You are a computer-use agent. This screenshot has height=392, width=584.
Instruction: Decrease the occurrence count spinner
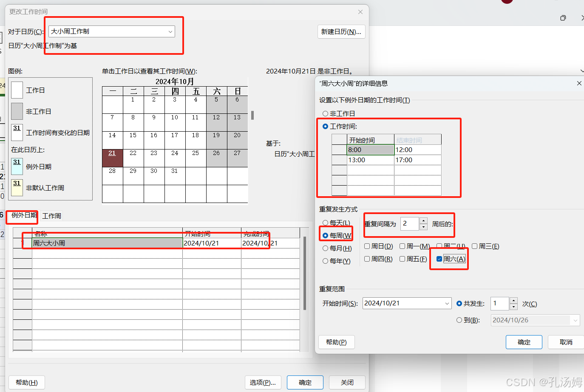tap(513, 307)
